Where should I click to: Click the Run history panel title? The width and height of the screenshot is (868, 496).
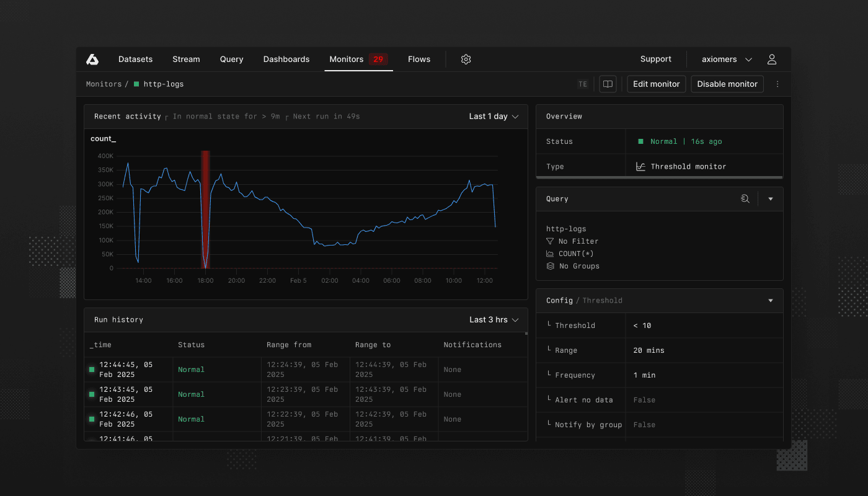(x=118, y=320)
